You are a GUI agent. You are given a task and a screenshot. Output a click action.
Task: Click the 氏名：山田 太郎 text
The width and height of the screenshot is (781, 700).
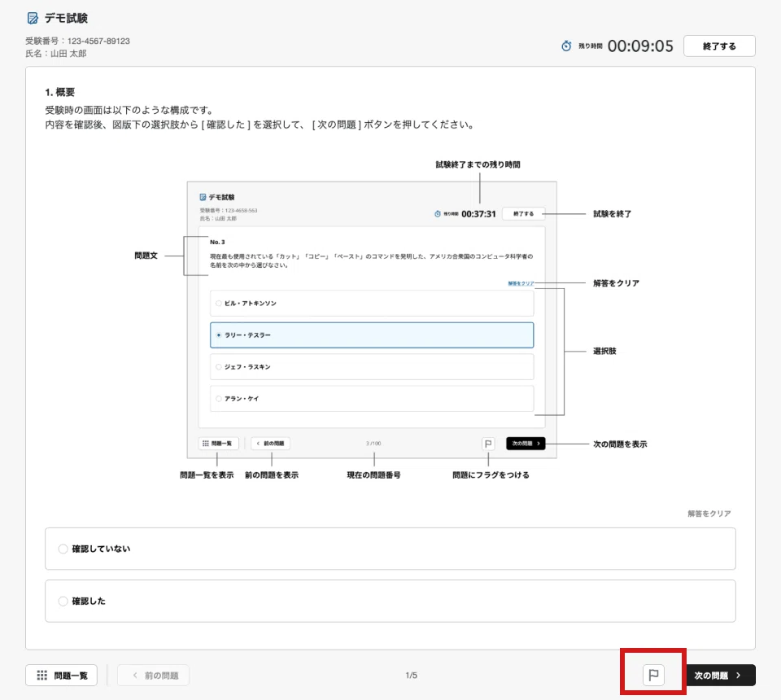tap(56, 53)
